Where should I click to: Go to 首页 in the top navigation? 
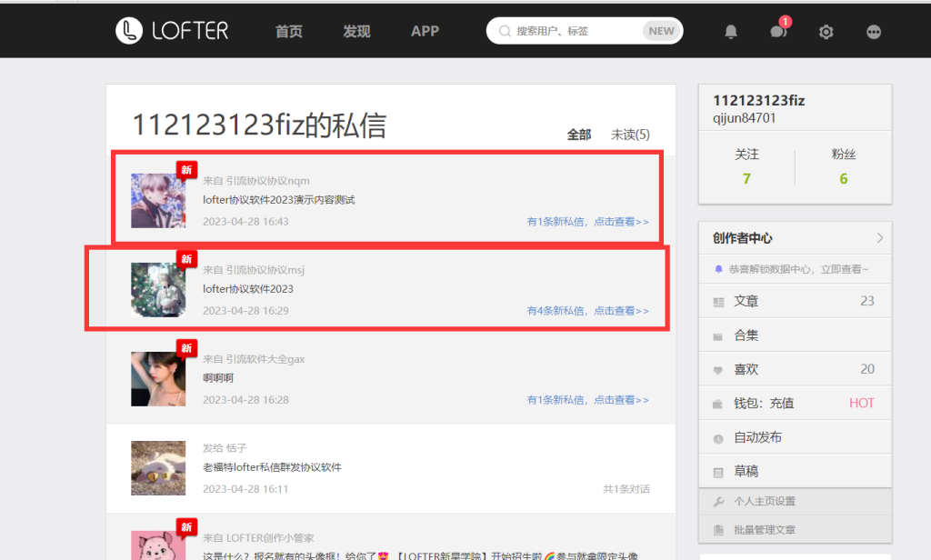(x=289, y=31)
